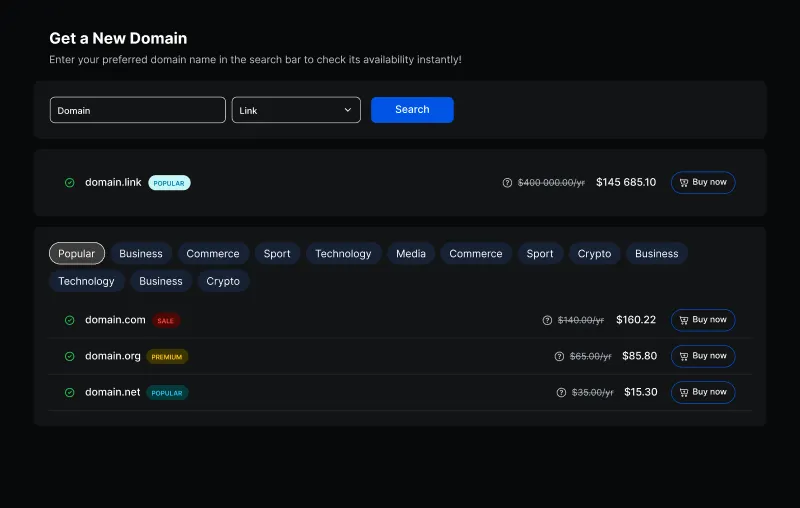800x508 pixels.
Task: Click the PREMIUM badge beside domain.org
Action: pos(167,356)
